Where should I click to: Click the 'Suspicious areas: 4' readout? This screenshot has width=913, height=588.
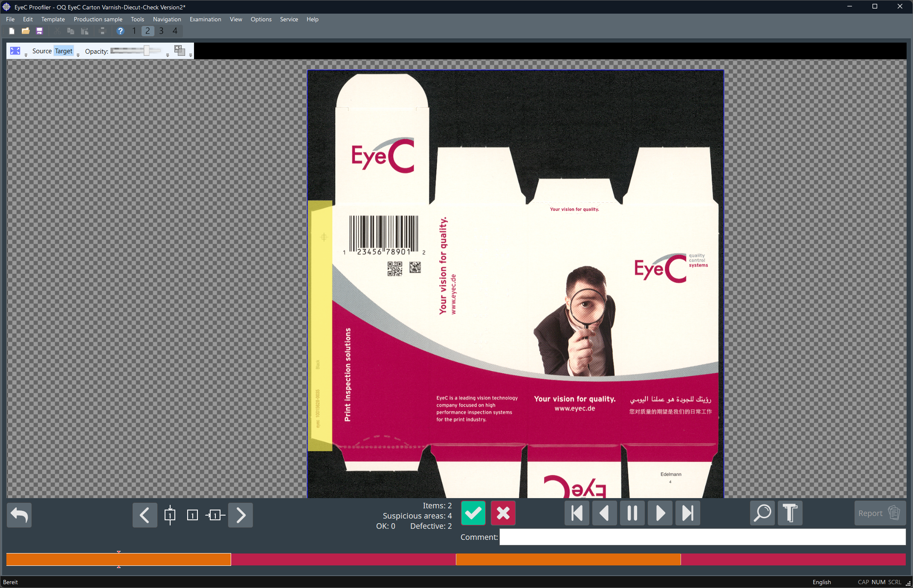coord(417,516)
